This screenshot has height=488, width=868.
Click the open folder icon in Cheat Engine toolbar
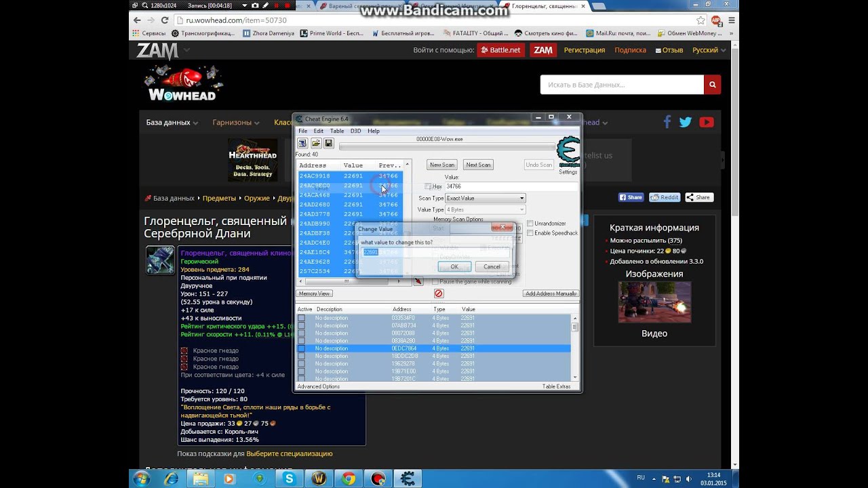(x=316, y=143)
